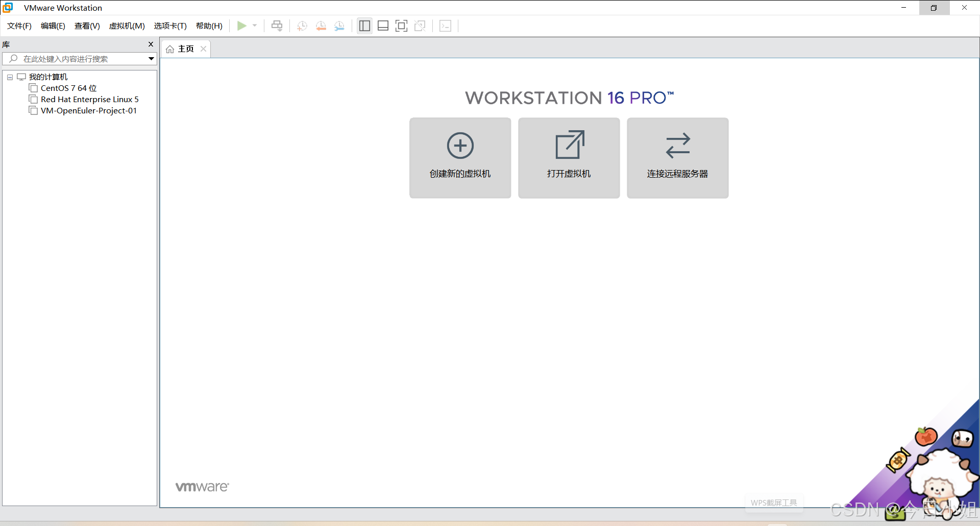Open the library search filter dropdown
Viewport: 980px width, 526px height.
click(x=151, y=59)
